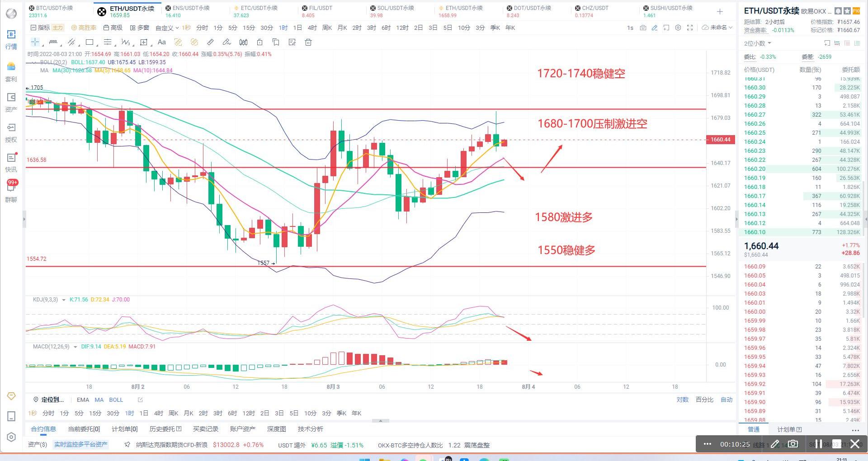Open the 技术分析 technical analysis tab
Image resolution: width=868 pixels, height=461 pixels.
(x=310, y=429)
